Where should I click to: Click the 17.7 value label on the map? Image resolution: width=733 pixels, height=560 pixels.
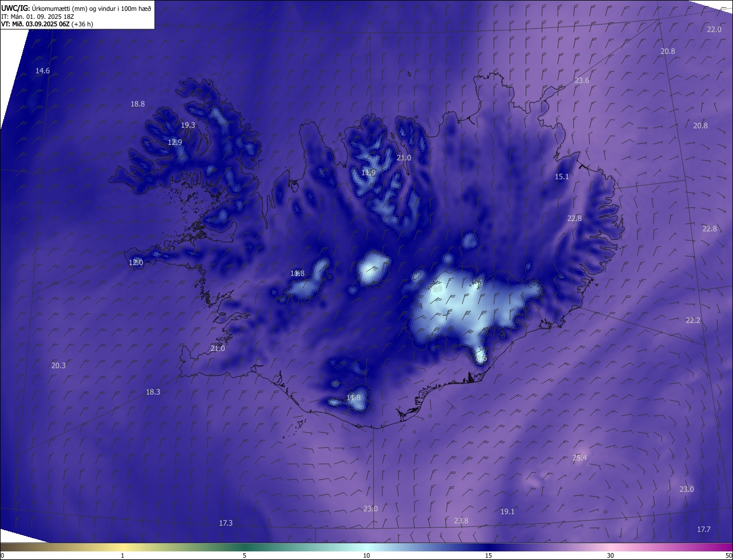pos(704,529)
